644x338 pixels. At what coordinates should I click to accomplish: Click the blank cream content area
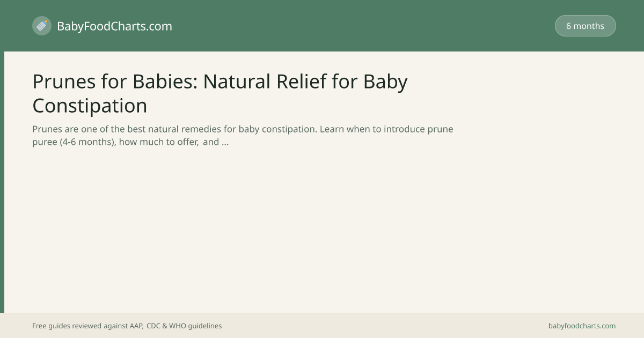tap(322, 231)
